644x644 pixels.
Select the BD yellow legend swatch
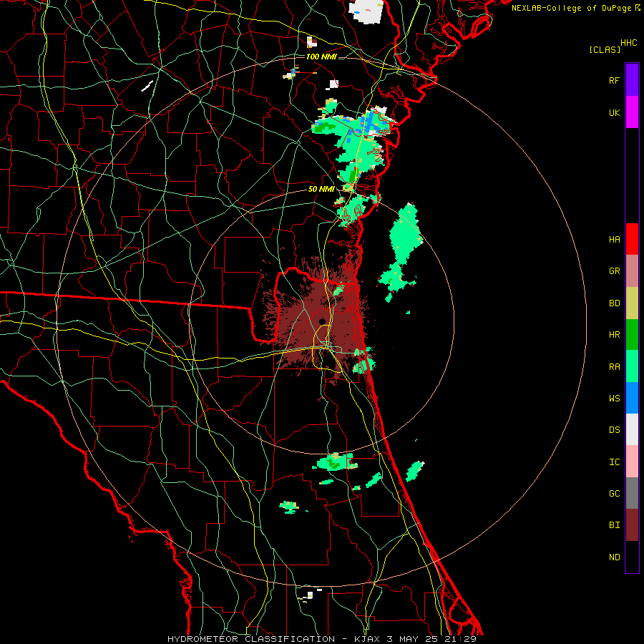click(632, 303)
